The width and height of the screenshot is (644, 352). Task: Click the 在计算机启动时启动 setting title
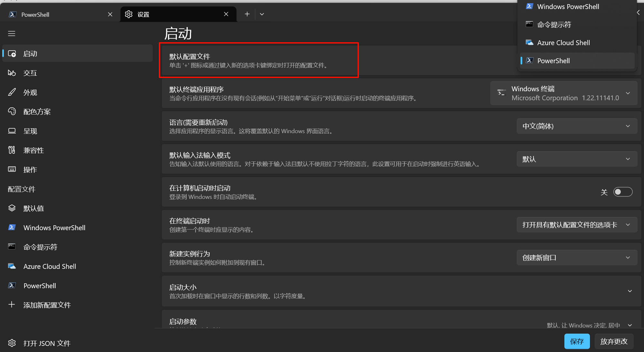200,188
